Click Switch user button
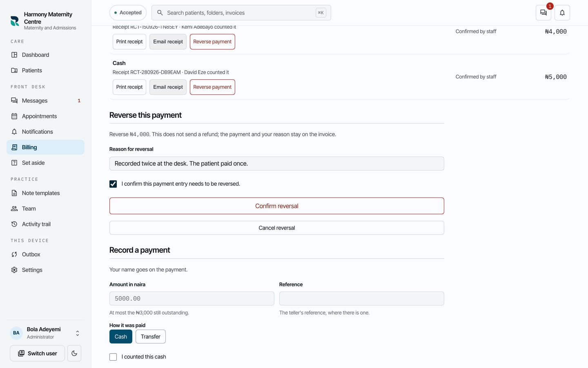The image size is (588, 368). [38, 353]
